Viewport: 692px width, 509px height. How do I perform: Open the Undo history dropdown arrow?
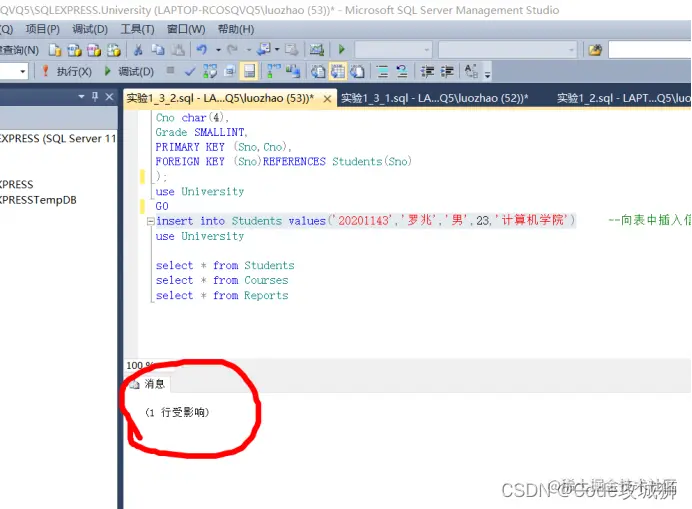coord(218,50)
